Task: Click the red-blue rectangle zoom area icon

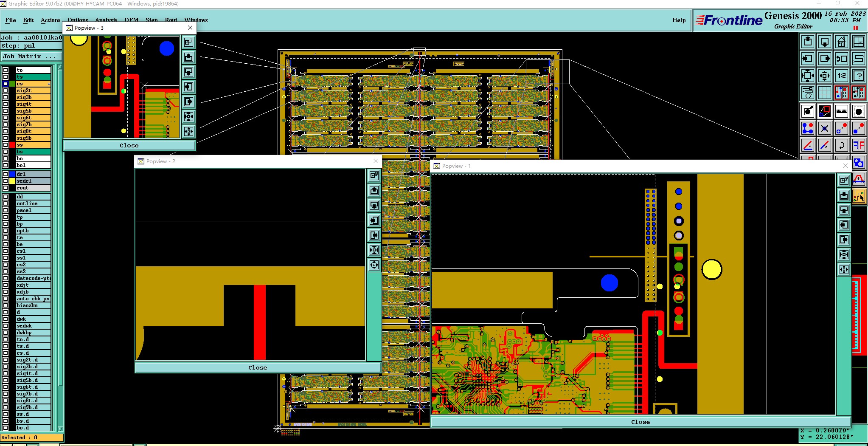Action: tap(825, 112)
